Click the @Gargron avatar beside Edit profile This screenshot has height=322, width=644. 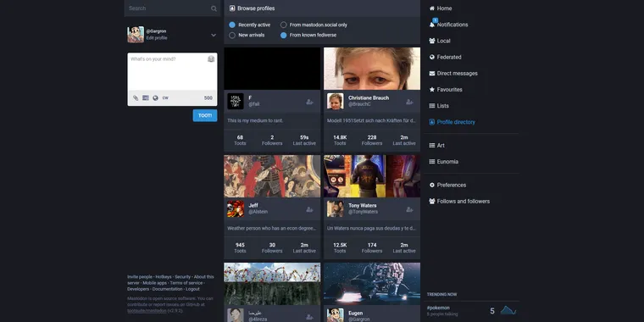click(x=136, y=35)
